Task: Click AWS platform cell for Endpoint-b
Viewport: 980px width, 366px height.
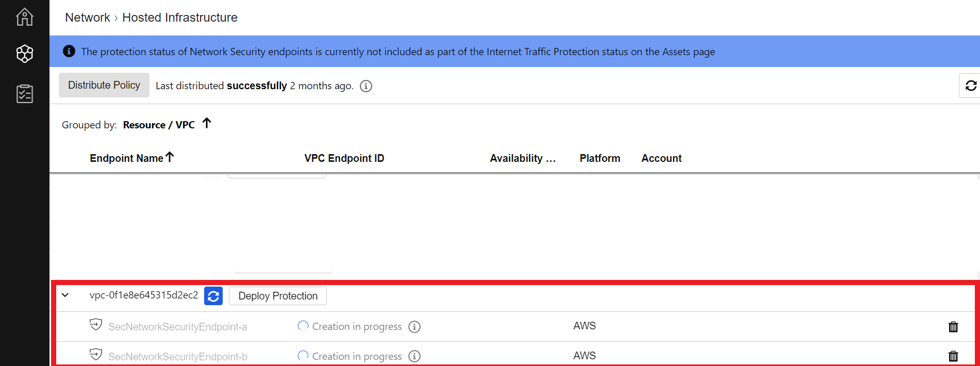Action: tap(585, 356)
